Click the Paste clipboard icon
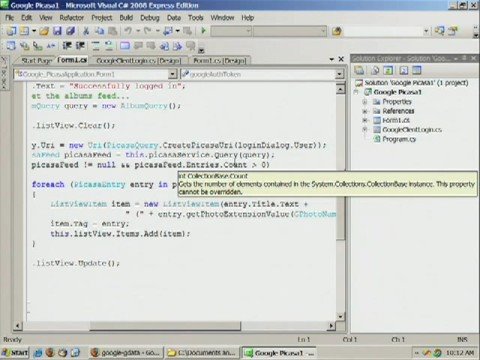The width and height of the screenshot is (480, 360). pyautogui.click(x=113, y=31)
